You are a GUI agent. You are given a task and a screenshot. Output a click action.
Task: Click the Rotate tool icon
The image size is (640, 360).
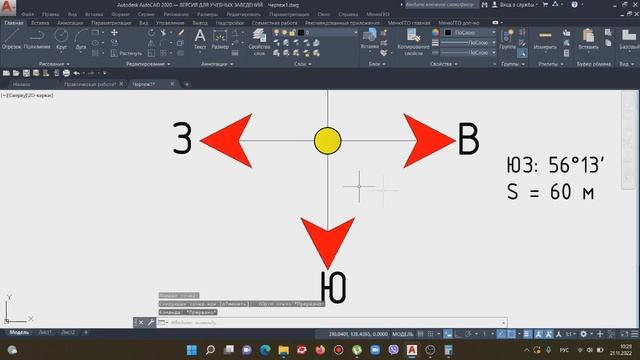point(151,33)
